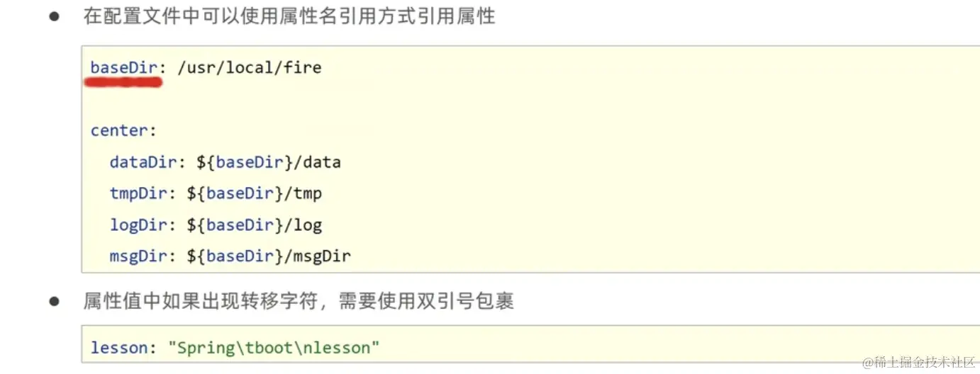This screenshot has height=374, width=980.
Task: Click the baseDir key in the first line
Action: click(123, 68)
